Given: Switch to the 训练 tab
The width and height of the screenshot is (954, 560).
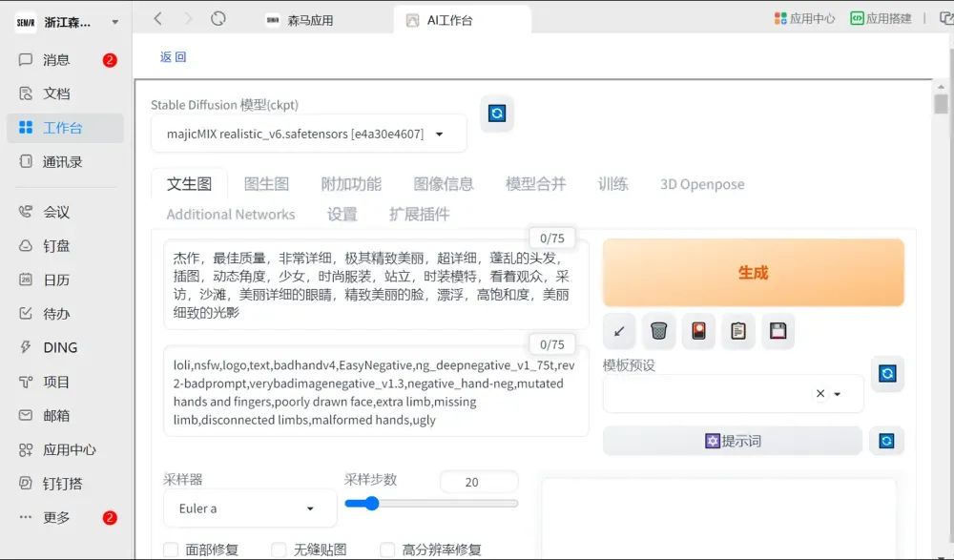Looking at the screenshot, I should [613, 184].
